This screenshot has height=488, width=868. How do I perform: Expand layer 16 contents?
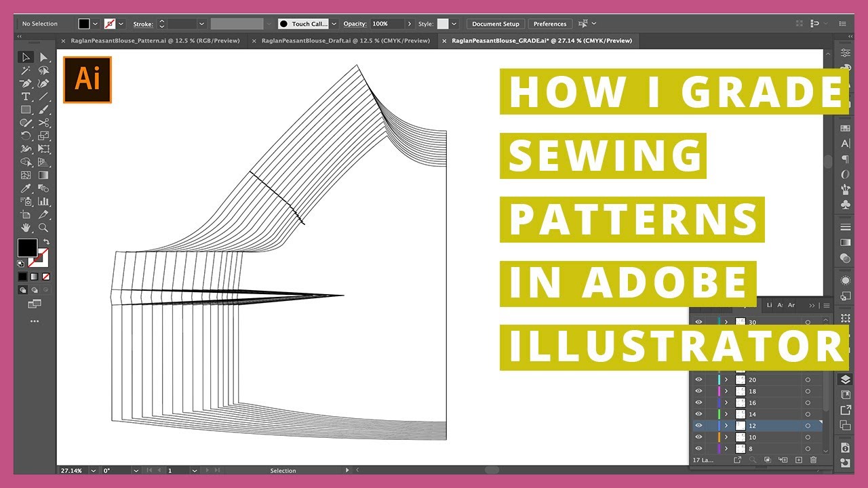point(726,403)
